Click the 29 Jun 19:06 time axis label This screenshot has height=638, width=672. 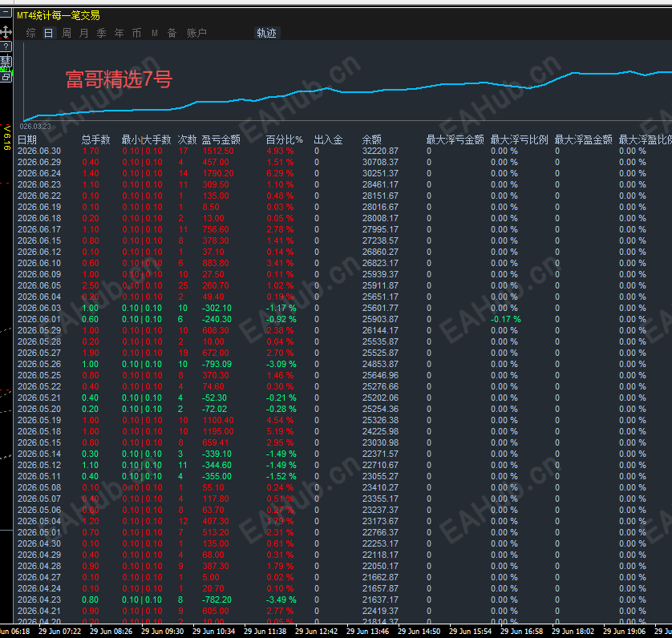point(625,632)
